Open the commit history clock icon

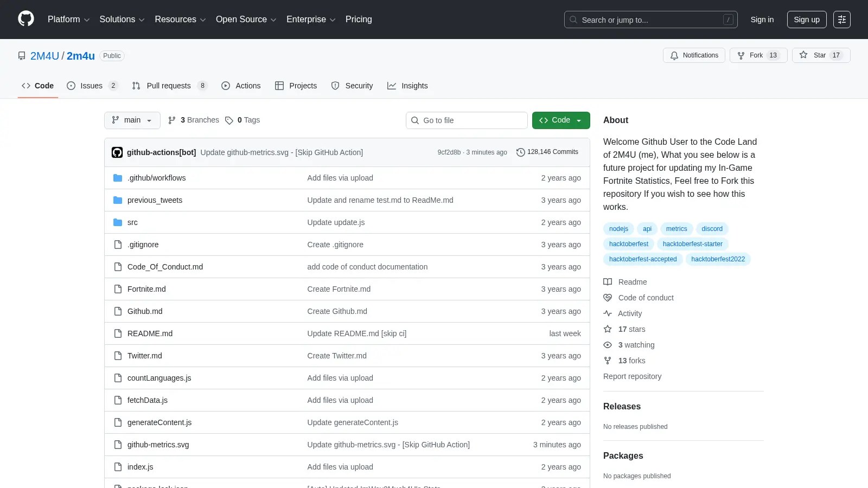pos(520,152)
